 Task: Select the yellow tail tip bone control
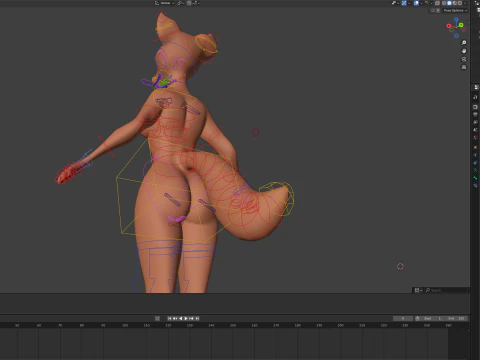pos(276,199)
